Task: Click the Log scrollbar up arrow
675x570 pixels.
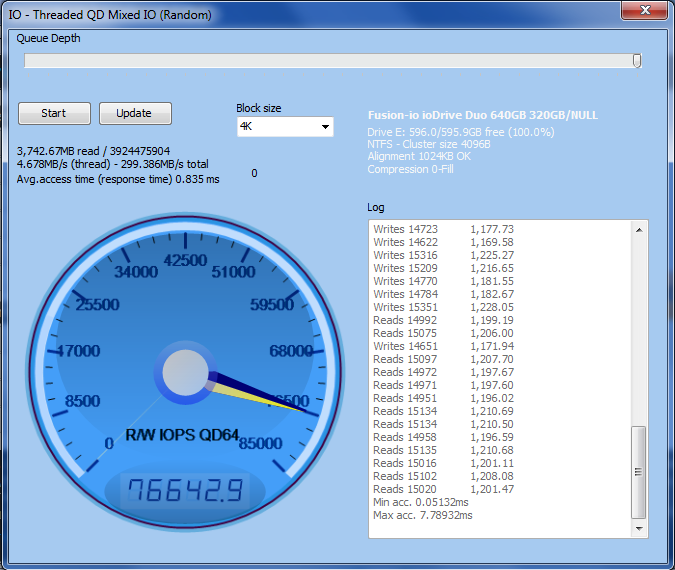Action: point(640,229)
